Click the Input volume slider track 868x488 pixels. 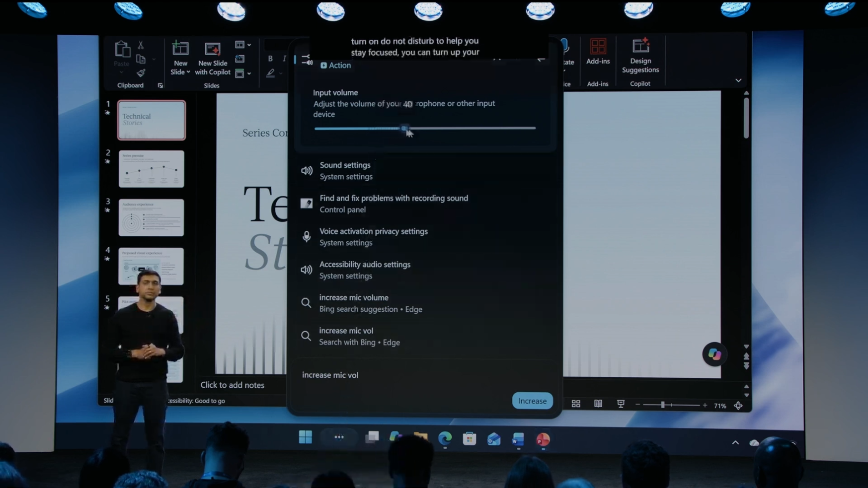tap(425, 128)
